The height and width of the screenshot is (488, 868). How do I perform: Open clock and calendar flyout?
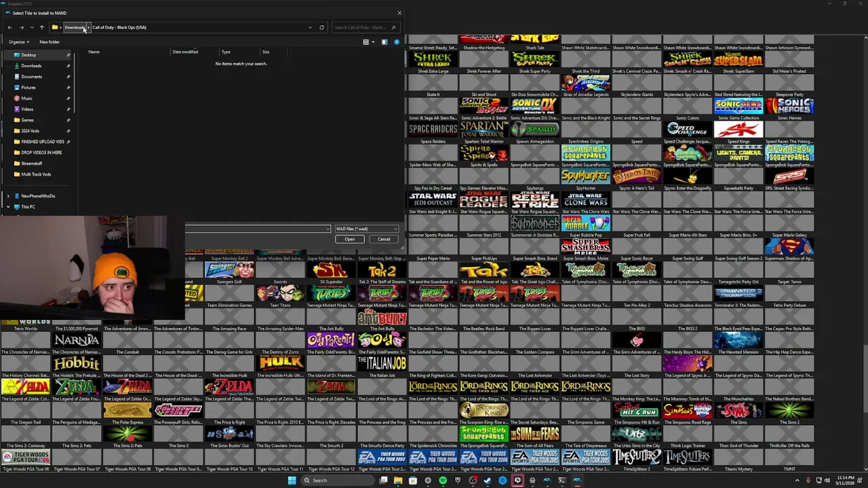click(844, 481)
